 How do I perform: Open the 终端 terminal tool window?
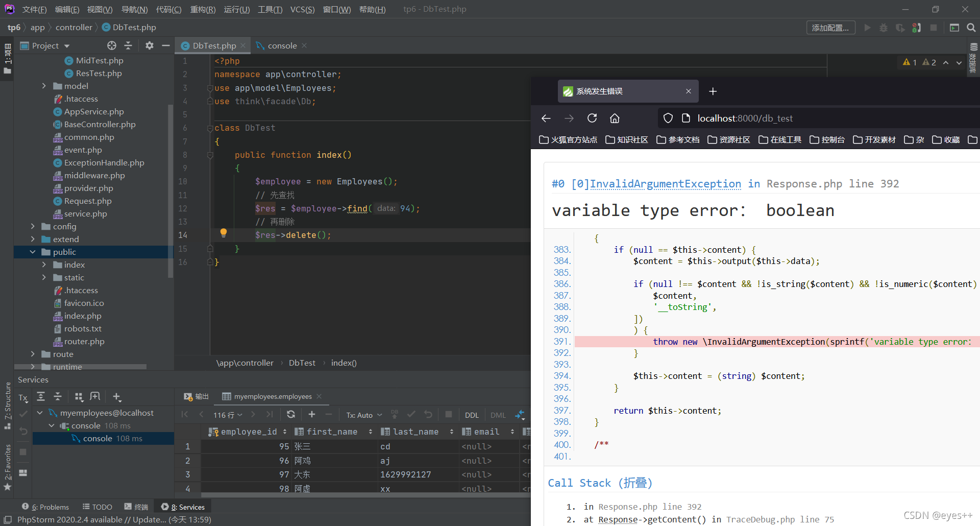pos(136,507)
